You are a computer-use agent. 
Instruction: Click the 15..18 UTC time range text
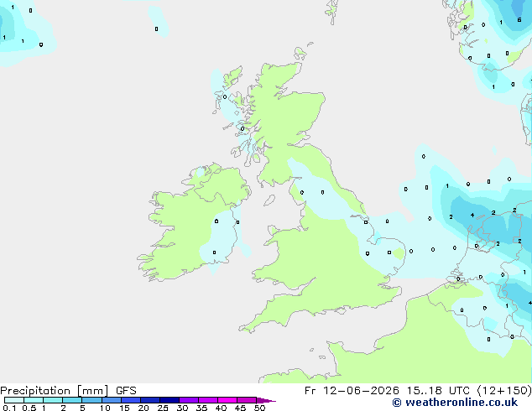pyautogui.click(x=438, y=391)
